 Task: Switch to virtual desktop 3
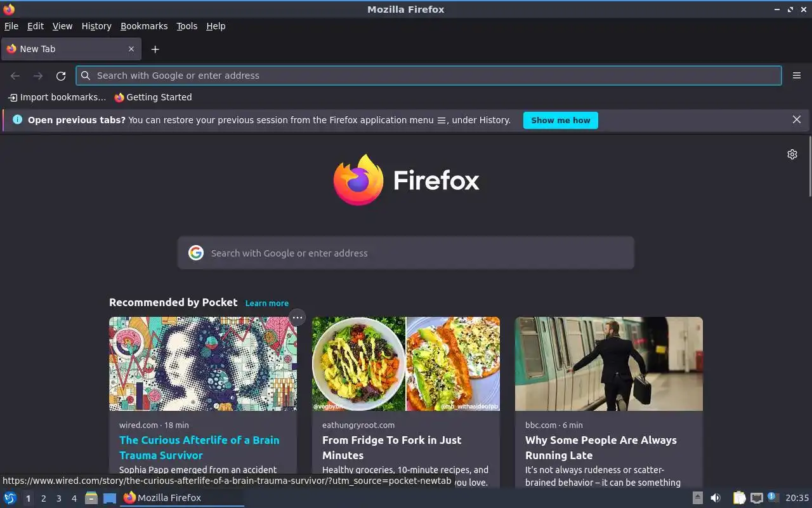(58, 498)
